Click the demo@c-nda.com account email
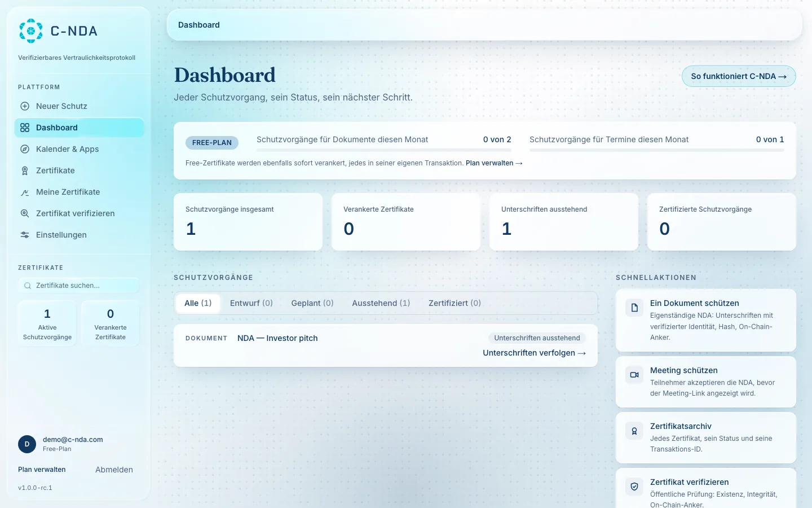This screenshot has width=812, height=508. click(73, 440)
